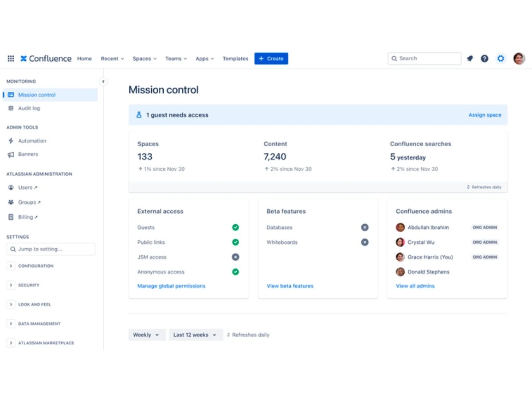532x399 pixels.
Task: Open the Teams menu
Action: pos(176,59)
